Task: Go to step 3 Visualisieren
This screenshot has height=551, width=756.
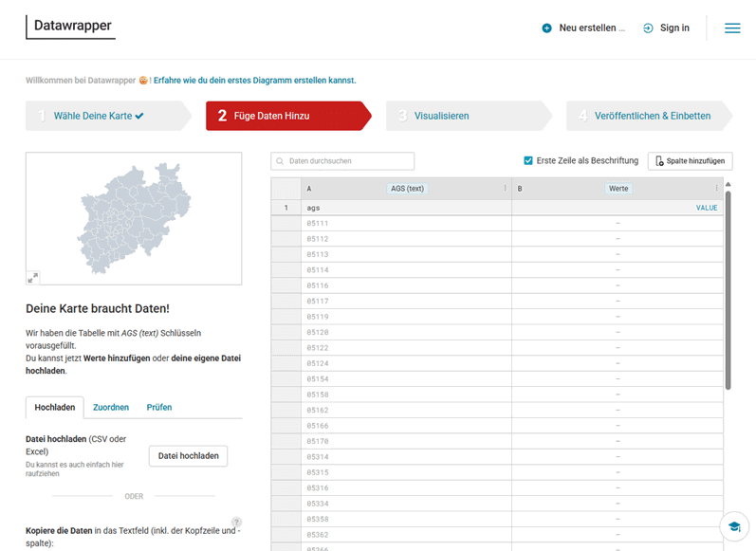Action: point(469,116)
